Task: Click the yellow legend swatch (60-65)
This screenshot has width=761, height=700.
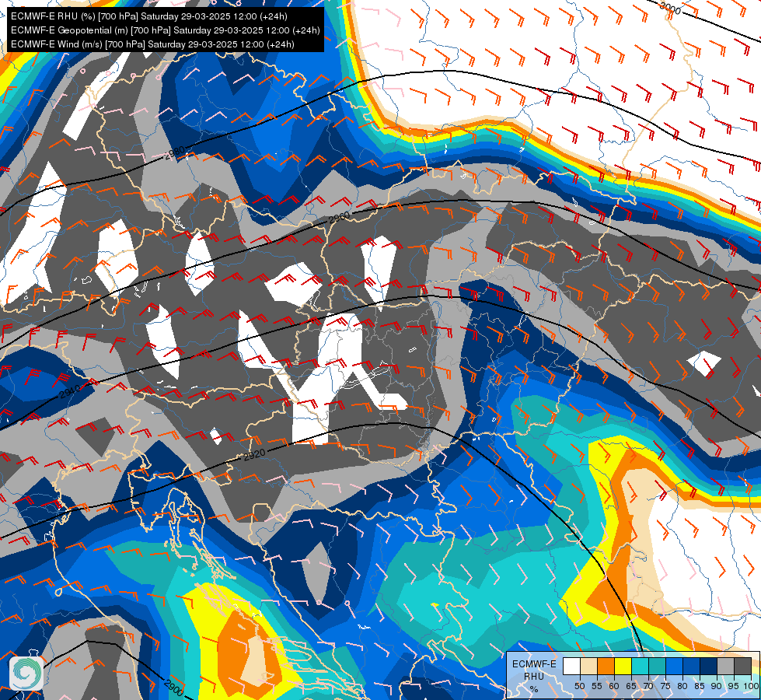Action: 623,666
